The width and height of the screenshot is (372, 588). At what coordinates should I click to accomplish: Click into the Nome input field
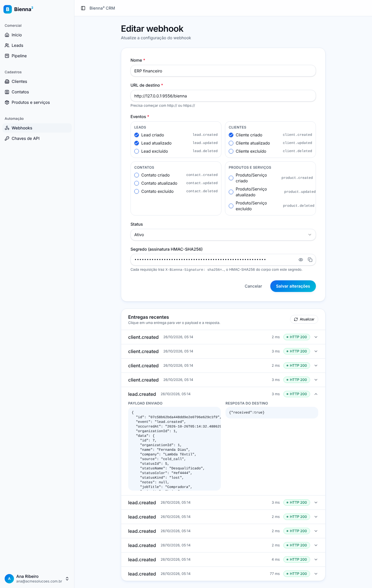pos(223,71)
